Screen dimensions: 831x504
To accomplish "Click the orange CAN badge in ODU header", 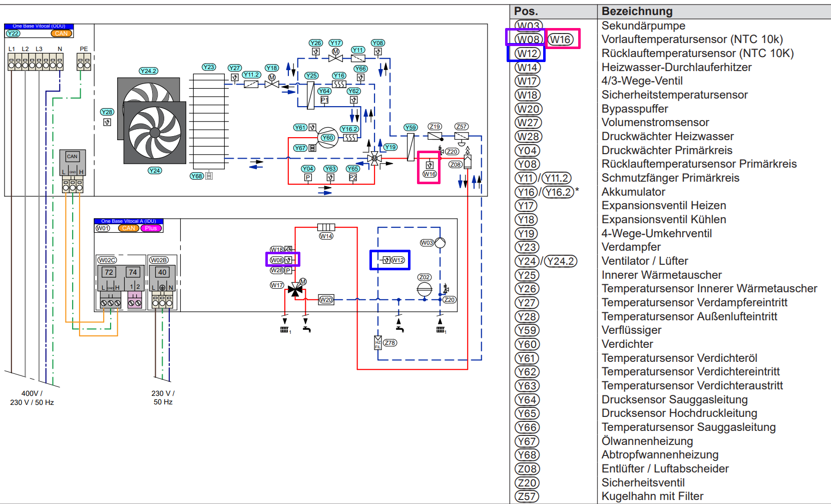I will point(62,34).
